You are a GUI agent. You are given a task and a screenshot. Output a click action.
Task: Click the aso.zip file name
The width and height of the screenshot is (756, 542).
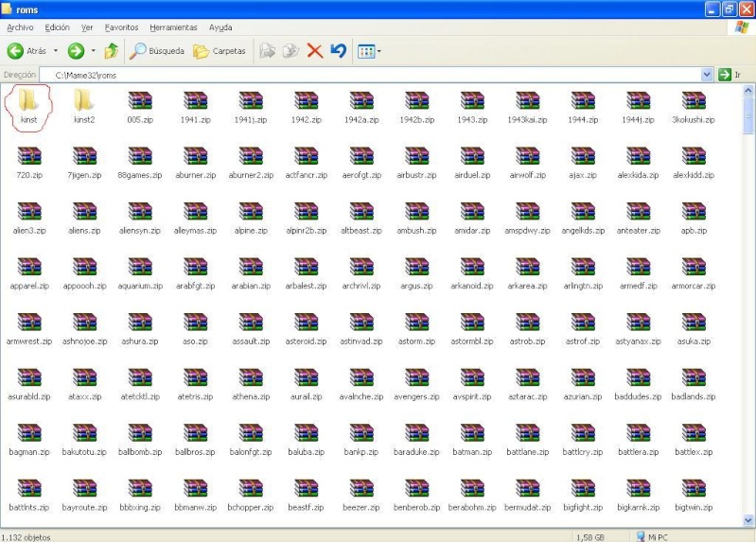(x=195, y=341)
